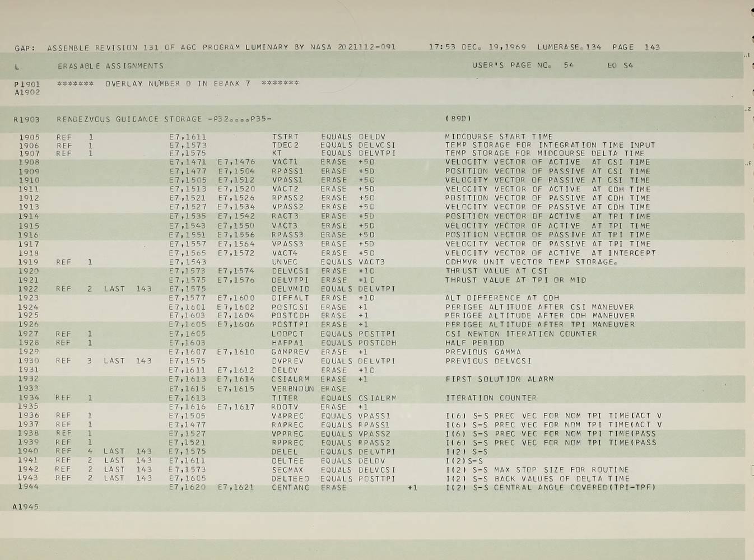Click the symbol name VPPREC
The height and width of the screenshot is (560, 754).
[x=288, y=434]
